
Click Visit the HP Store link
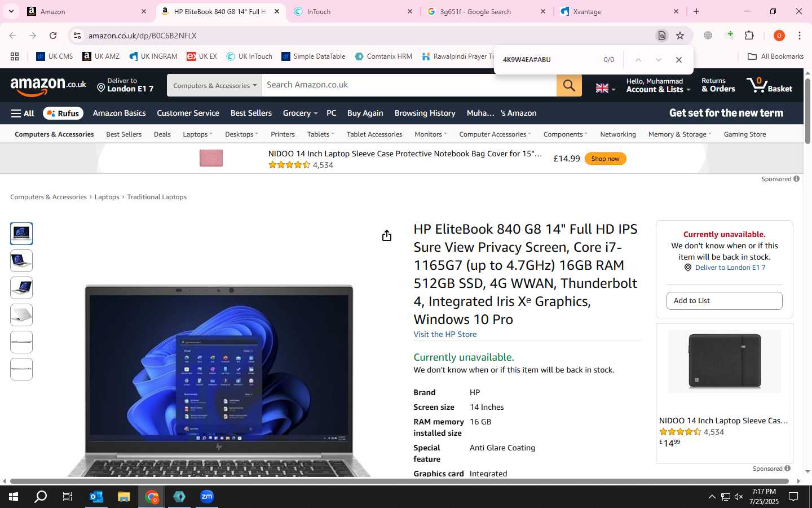click(445, 334)
